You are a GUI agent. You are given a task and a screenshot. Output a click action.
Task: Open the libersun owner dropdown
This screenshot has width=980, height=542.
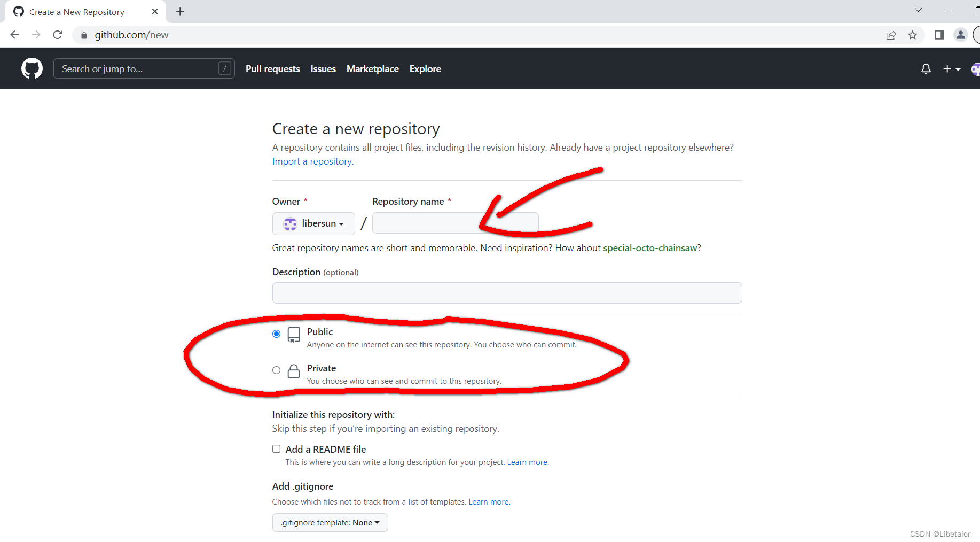click(313, 223)
